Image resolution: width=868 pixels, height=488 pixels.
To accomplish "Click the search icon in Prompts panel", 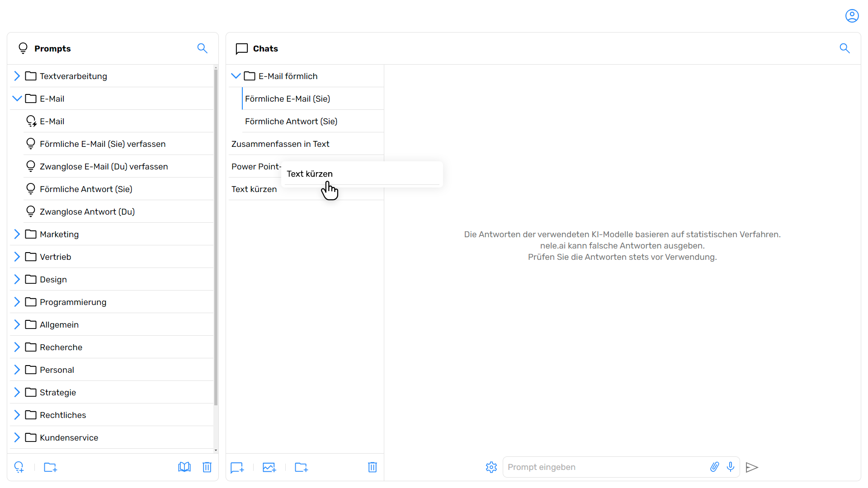I will click(203, 48).
